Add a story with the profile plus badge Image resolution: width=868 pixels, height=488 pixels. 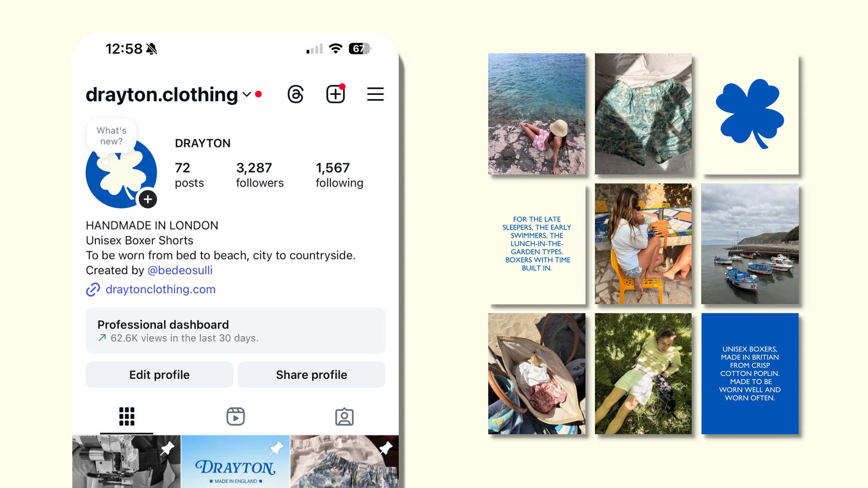click(148, 199)
